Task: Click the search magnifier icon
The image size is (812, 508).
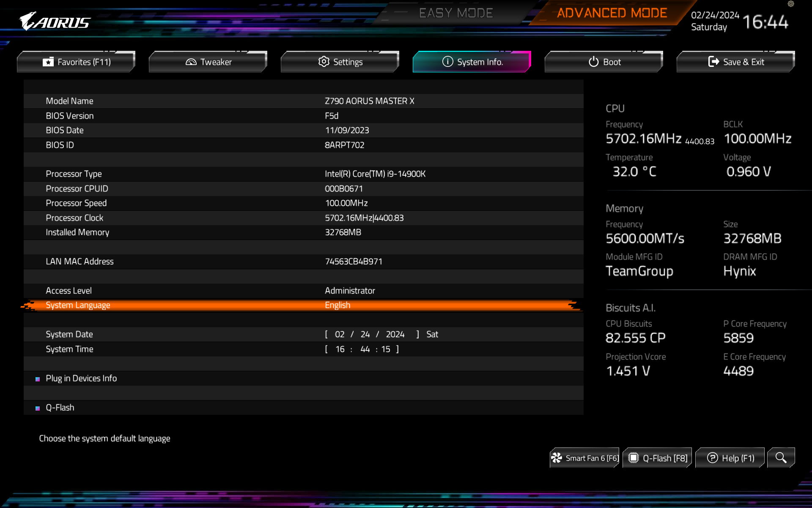Action: tap(781, 458)
